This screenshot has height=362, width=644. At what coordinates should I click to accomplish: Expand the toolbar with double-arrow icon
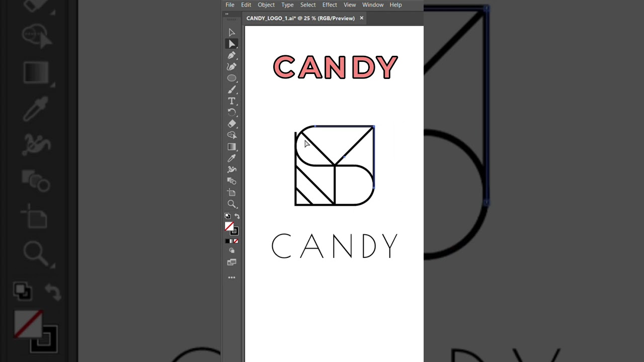point(227,14)
